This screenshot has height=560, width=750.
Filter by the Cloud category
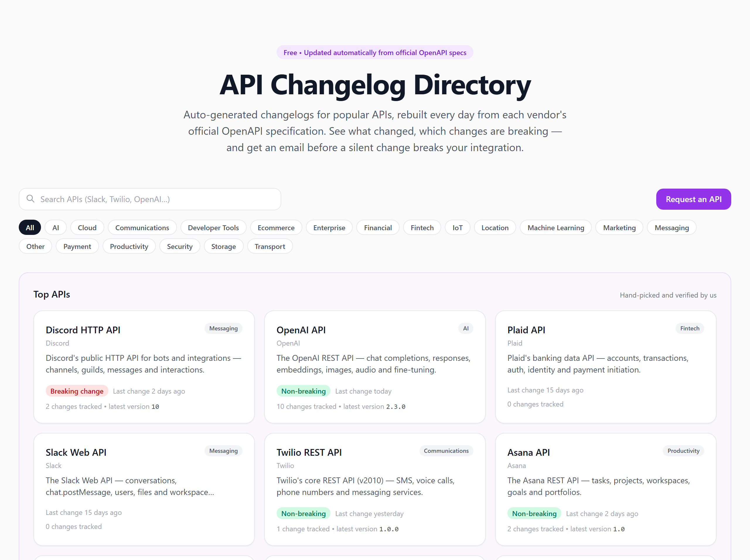click(87, 228)
